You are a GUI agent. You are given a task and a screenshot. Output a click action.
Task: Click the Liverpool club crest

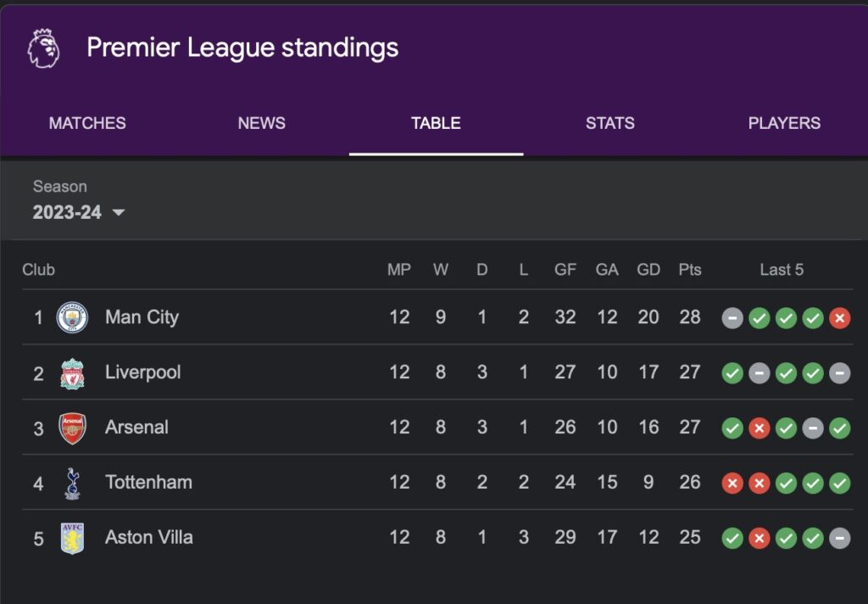click(x=73, y=373)
